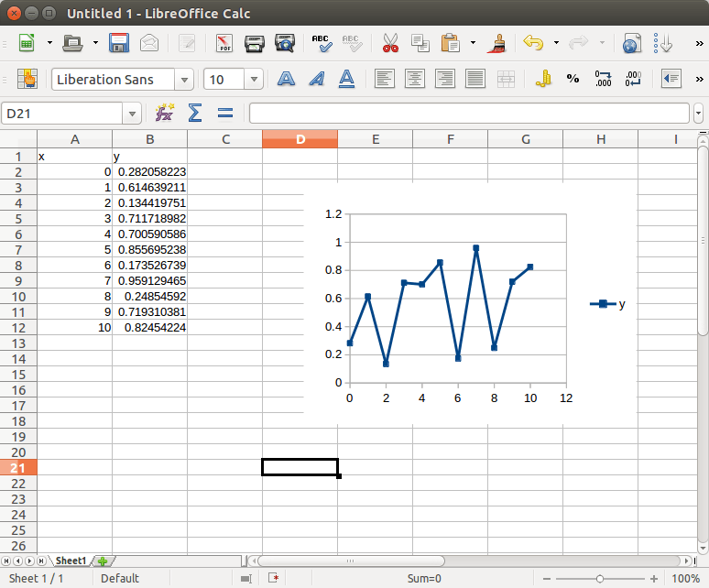Open the Function Wizard
This screenshot has height=588, width=709.
164,113
